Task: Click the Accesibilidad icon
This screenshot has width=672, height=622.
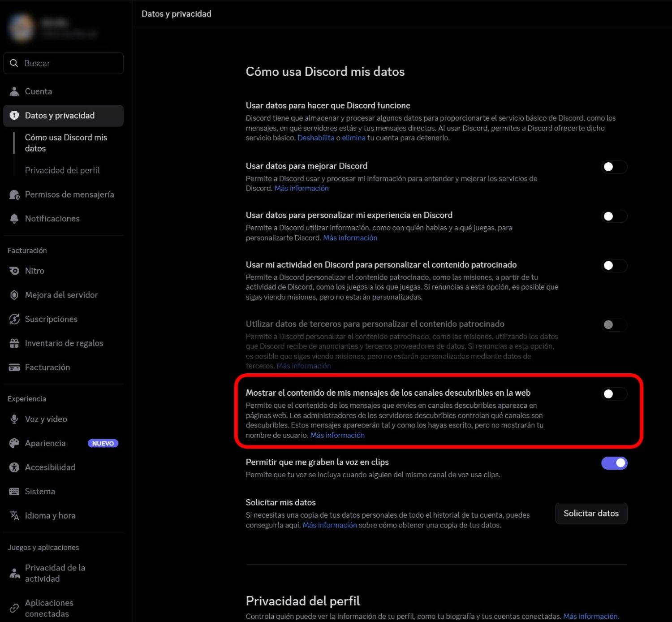Action: coord(14,467)
